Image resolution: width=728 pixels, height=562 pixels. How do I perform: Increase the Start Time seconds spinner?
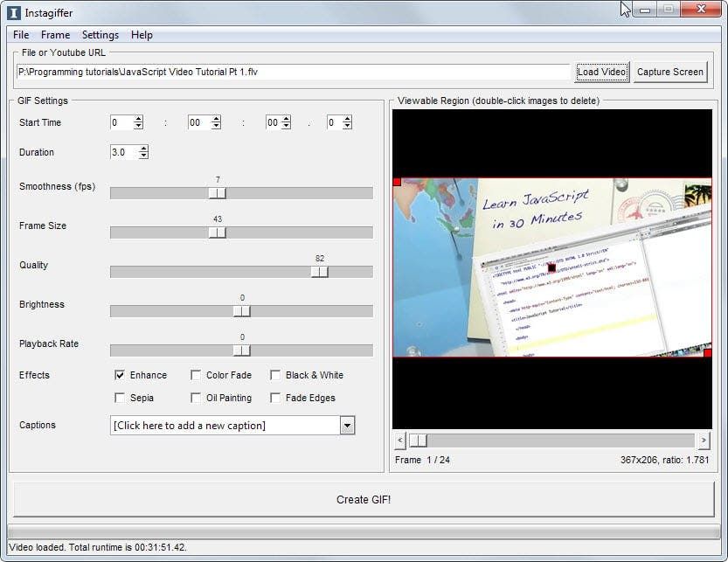287,119
